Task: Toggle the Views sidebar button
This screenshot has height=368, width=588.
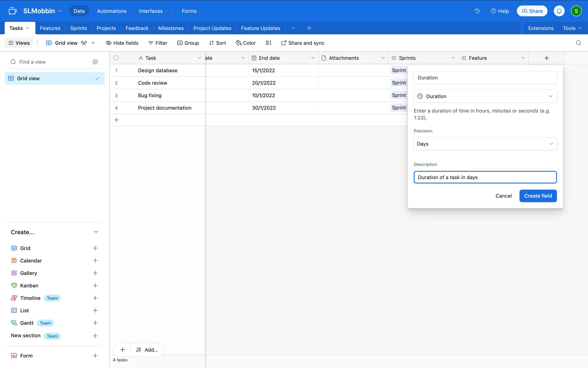Action: [19, 43]
